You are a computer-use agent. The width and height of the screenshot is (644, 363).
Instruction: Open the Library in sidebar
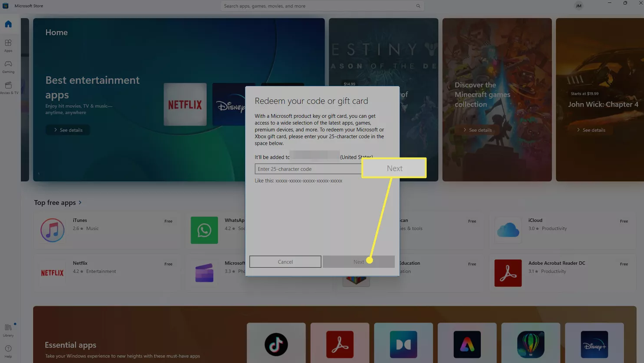[x=8, y=330]
